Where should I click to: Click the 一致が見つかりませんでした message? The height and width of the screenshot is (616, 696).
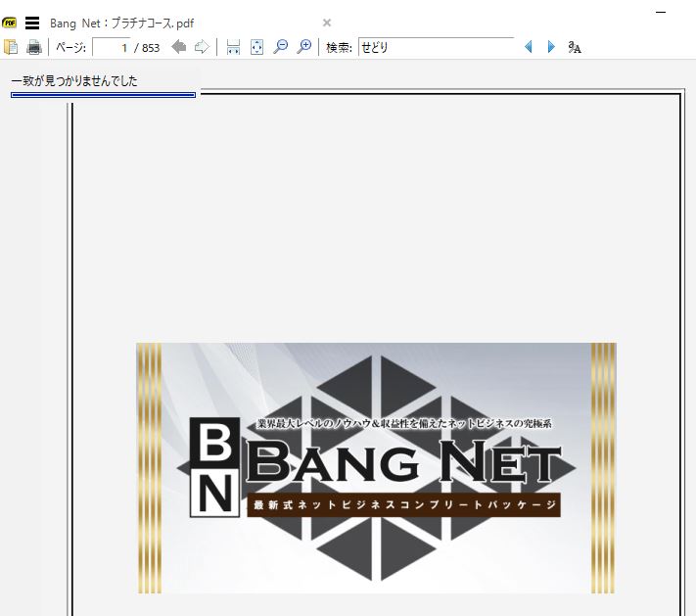74,81
